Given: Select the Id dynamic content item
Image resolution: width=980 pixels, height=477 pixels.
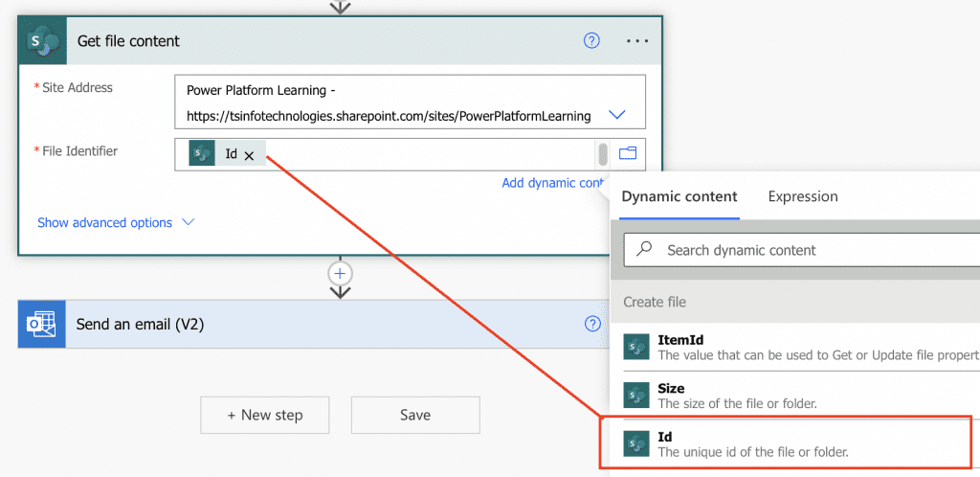Looking at the screenshot, I should point(786,443).
